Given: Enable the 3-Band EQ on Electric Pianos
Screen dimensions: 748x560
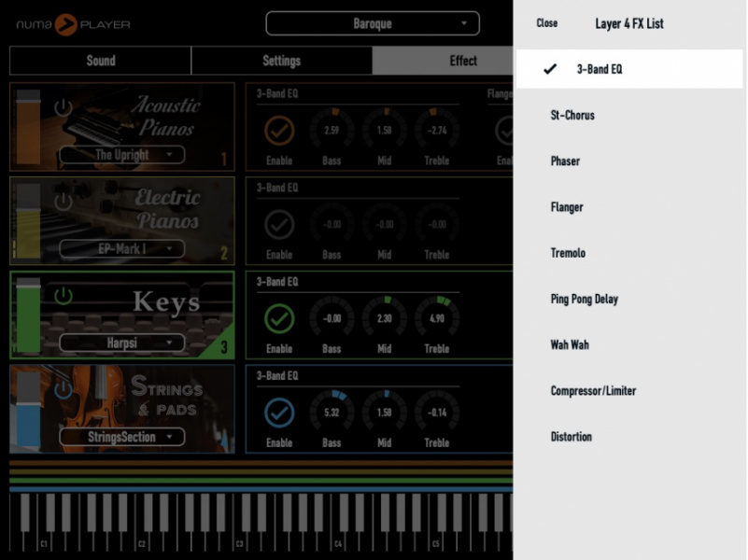Looking at the screenshot, I should [x=279, y=224].
